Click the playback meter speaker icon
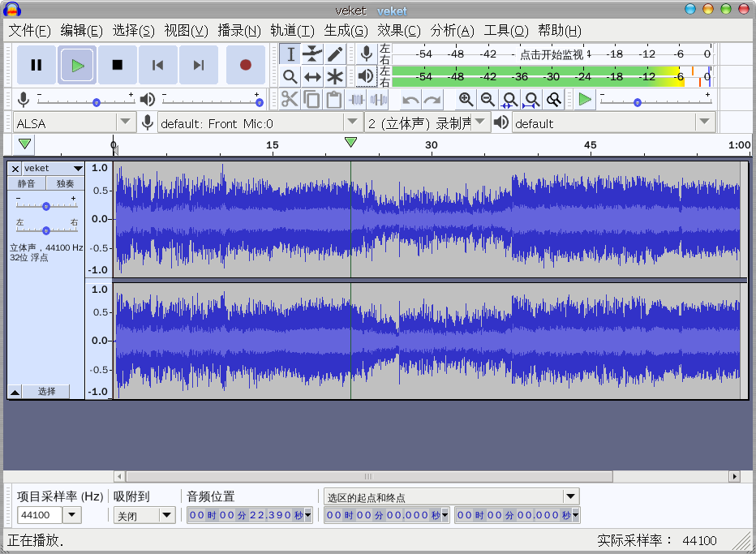Screen dimensions: 756x554 click(367, 76)
